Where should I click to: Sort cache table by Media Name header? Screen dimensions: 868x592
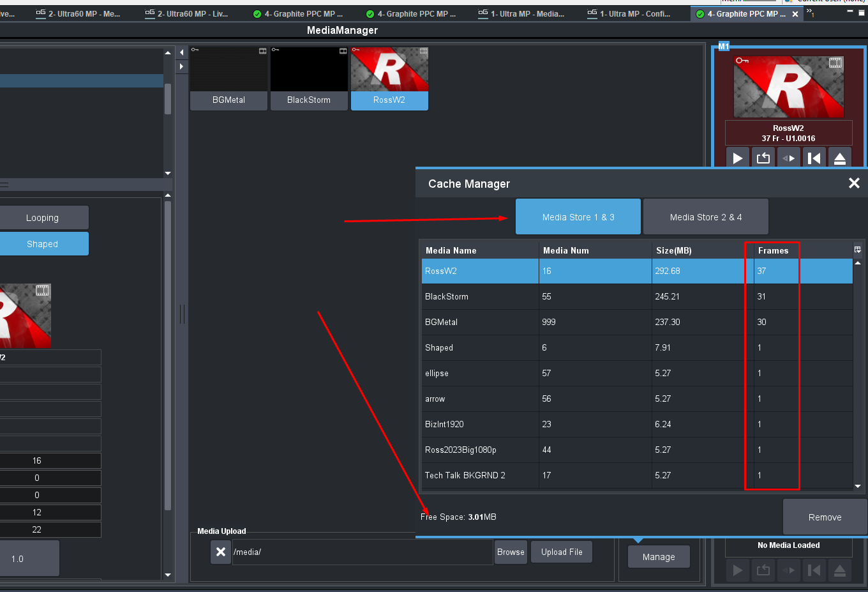click(x=479, y=250)
